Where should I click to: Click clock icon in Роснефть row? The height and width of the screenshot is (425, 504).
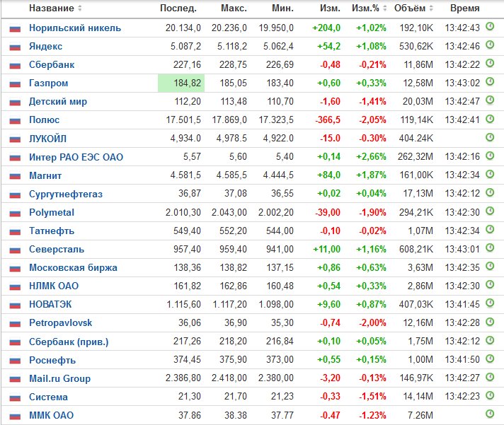tap(490, 359)
